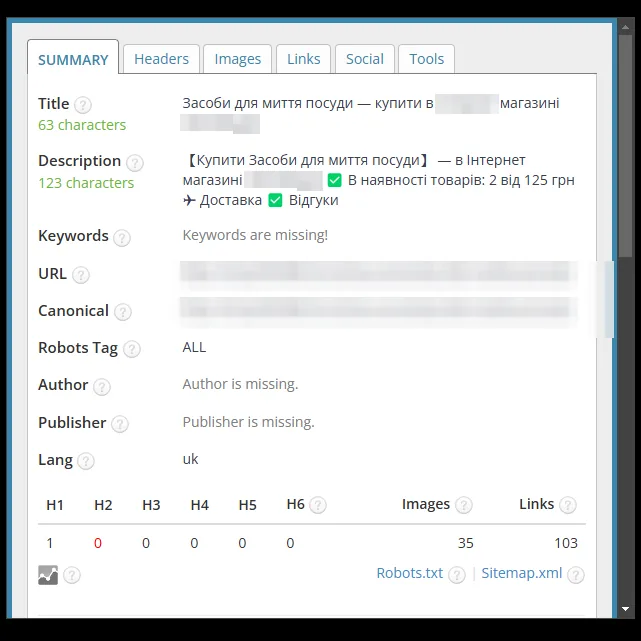Click the help icon beside Keywords
The height and width of the screenshot is (641, 641).
pyautogui.click(x=122, y=238)
